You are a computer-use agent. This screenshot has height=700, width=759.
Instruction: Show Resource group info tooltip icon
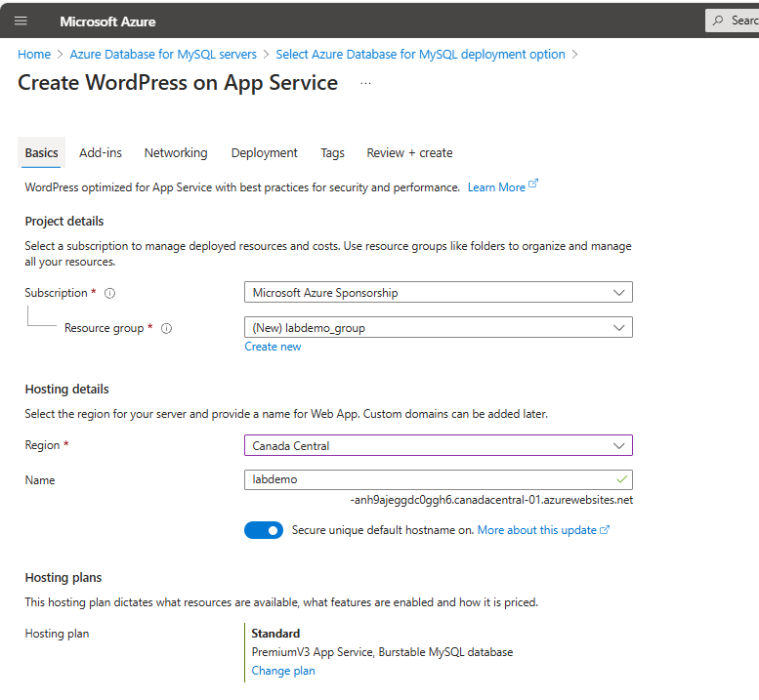pos(166,328)
